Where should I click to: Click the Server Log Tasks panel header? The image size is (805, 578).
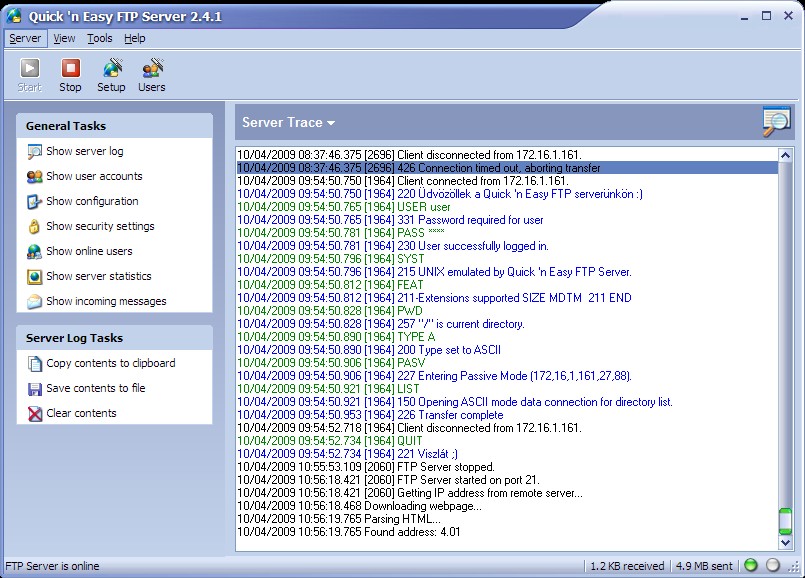click(114, 338)
